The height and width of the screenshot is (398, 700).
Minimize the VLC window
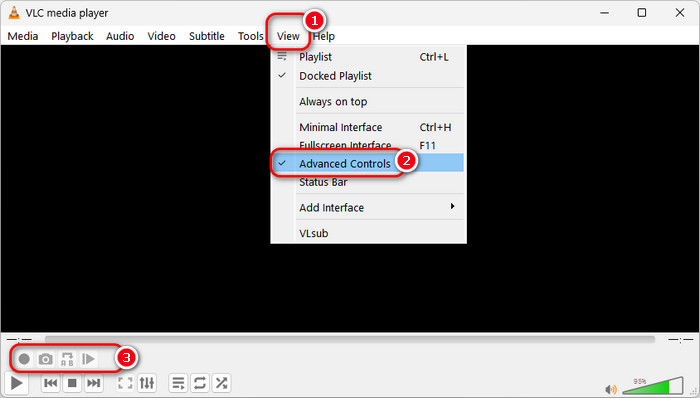tap(604, 13)
